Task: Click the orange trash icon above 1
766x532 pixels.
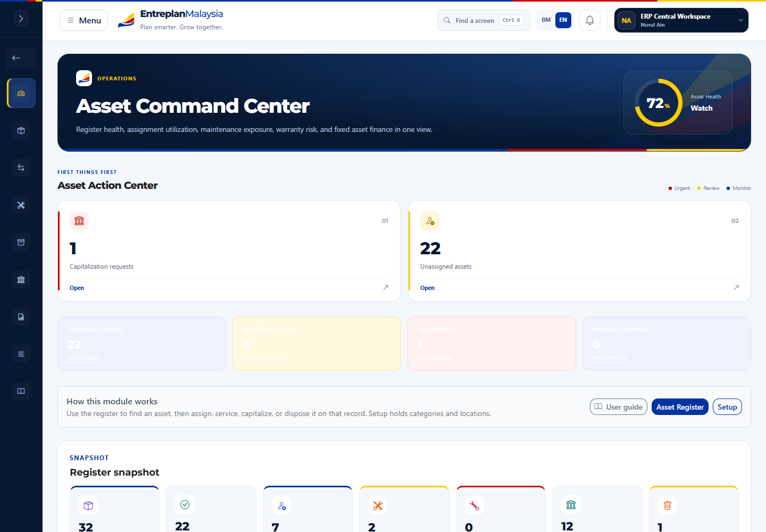Action: point(668,505)
